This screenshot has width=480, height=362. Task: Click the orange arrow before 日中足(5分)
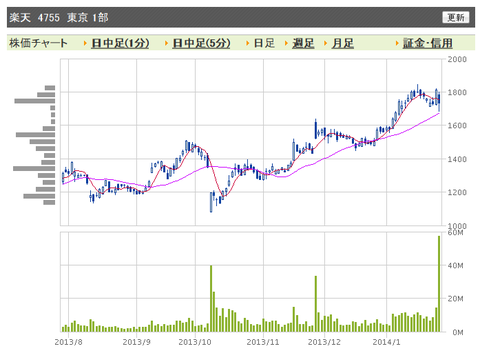click(166, 43)
